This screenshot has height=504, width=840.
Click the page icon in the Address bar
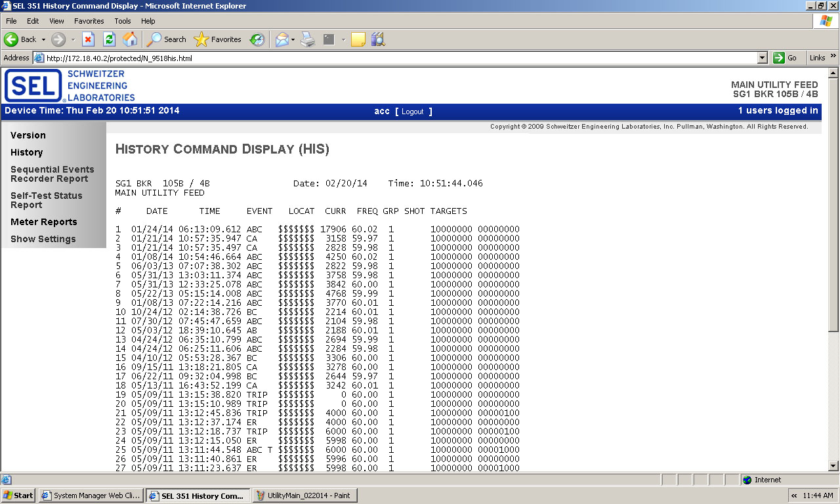click(x=39, y=58)
